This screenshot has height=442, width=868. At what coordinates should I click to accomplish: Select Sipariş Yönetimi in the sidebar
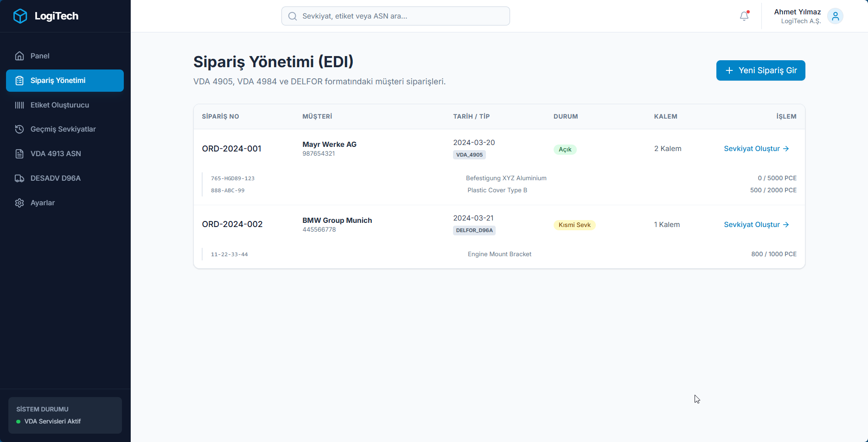(65, 81)
